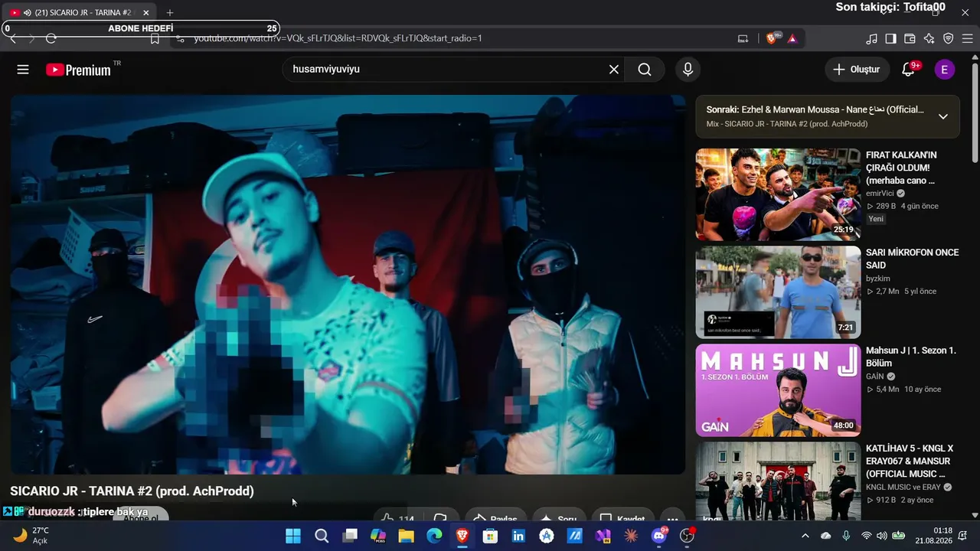Open Brave Wallet
The image size is (980, 551).
coord(910,38)
